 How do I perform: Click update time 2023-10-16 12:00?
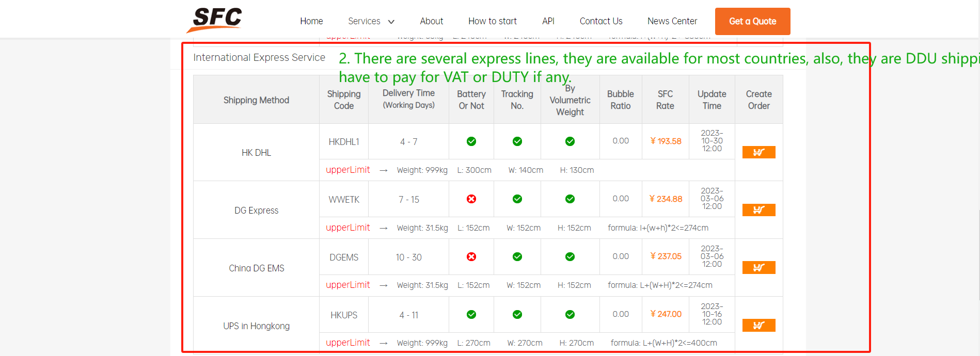click(712, 314)
